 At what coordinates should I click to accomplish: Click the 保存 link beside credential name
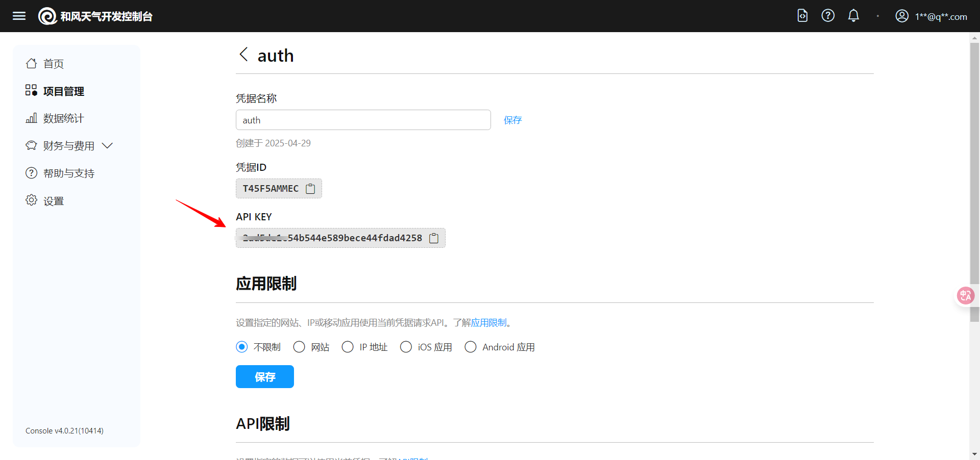point(512,120)
